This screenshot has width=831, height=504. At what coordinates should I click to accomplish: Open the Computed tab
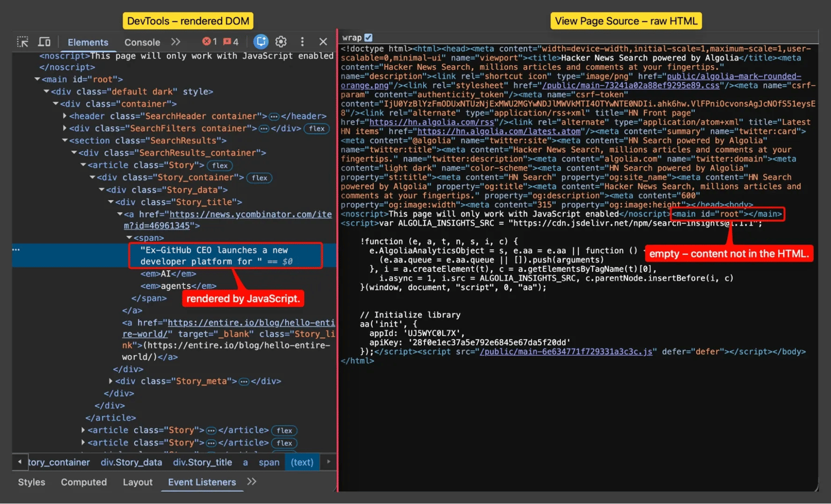(84, 482)
